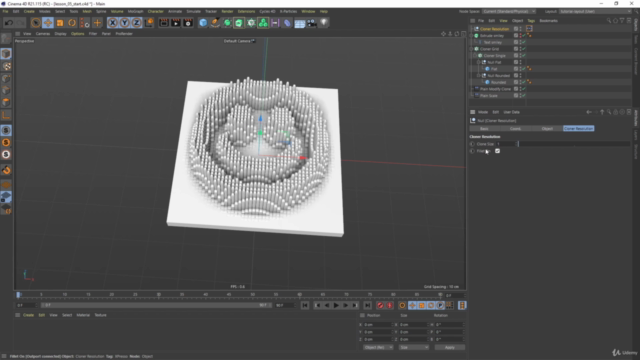Click Make Editable icon in left palette
Image resolution: width=640 pixels, height=360 pixels.
[x=6, y=39]
